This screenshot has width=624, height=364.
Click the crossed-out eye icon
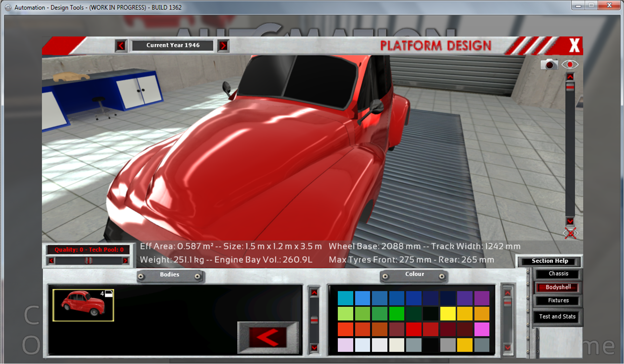(x=570, y=234)
